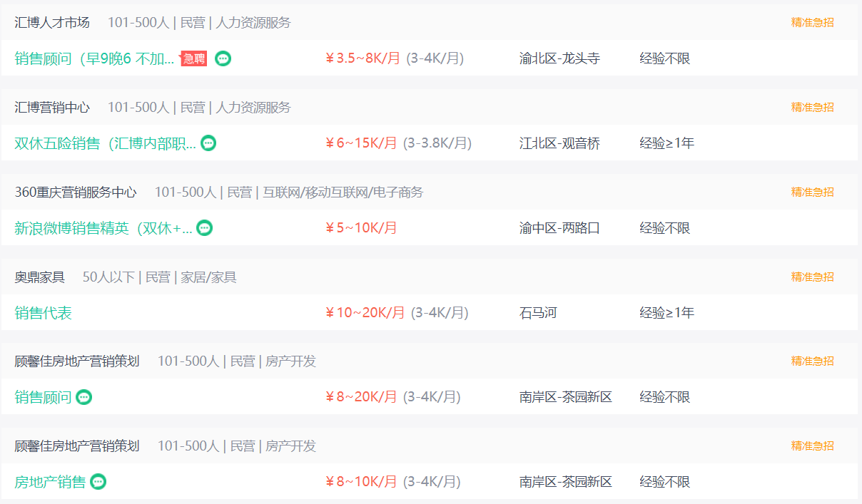Click the ￥10~20K/月 salary text

[x=365, y=313]
